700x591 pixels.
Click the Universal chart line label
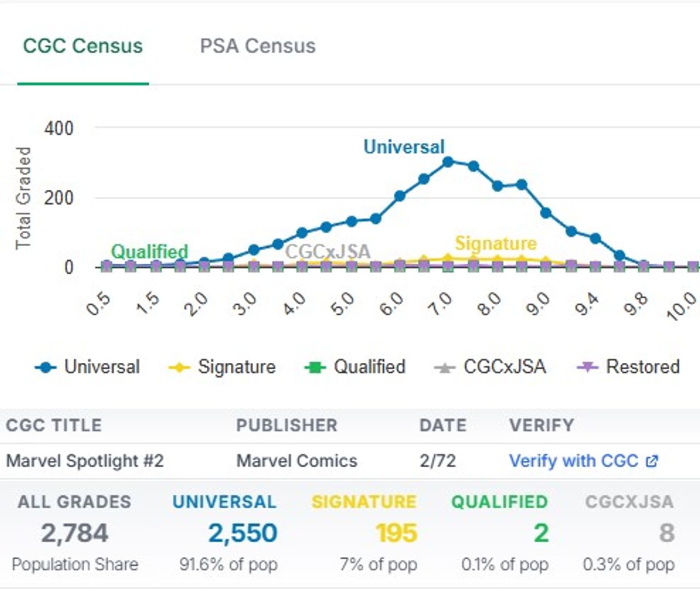coord(404,147)
